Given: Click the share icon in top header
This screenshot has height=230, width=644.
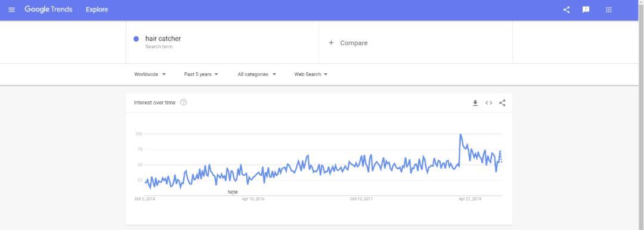Looking at the screenshot, I should tap(566, 10).
